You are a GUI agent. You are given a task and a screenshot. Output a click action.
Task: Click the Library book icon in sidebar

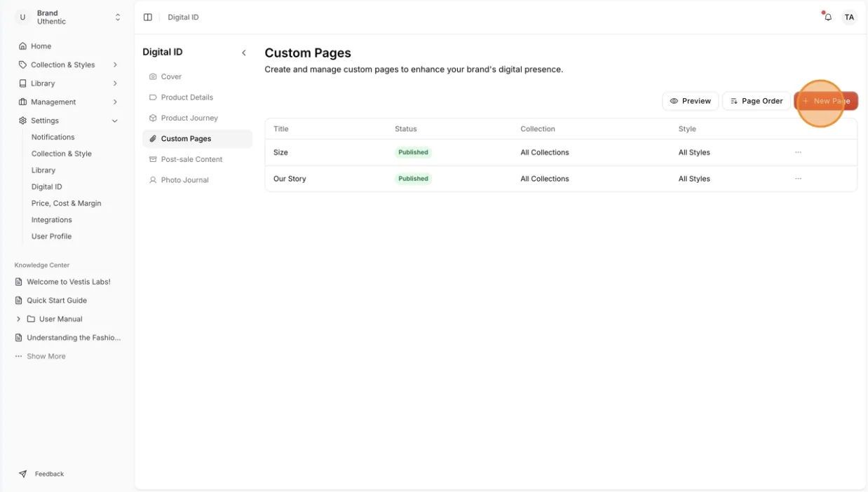22,83
